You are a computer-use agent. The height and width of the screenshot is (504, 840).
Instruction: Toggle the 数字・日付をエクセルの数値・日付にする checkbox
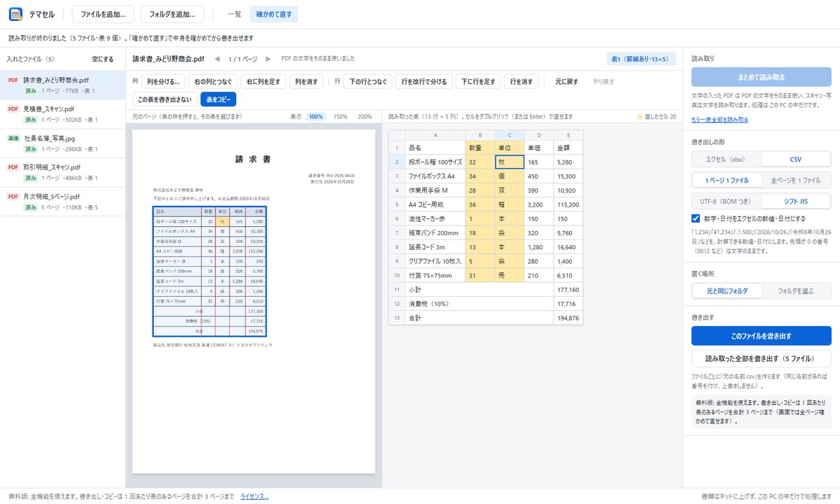click(696, 218)
